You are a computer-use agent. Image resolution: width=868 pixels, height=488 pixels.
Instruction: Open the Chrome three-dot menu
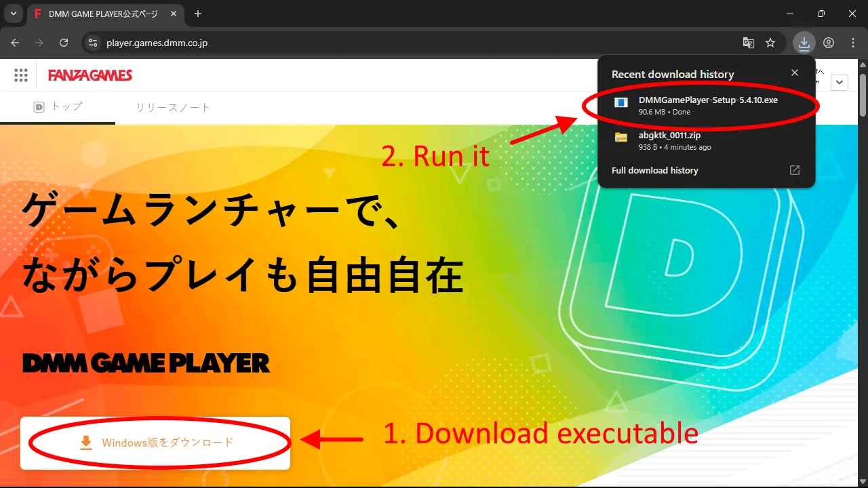click(x=853, y=43)
